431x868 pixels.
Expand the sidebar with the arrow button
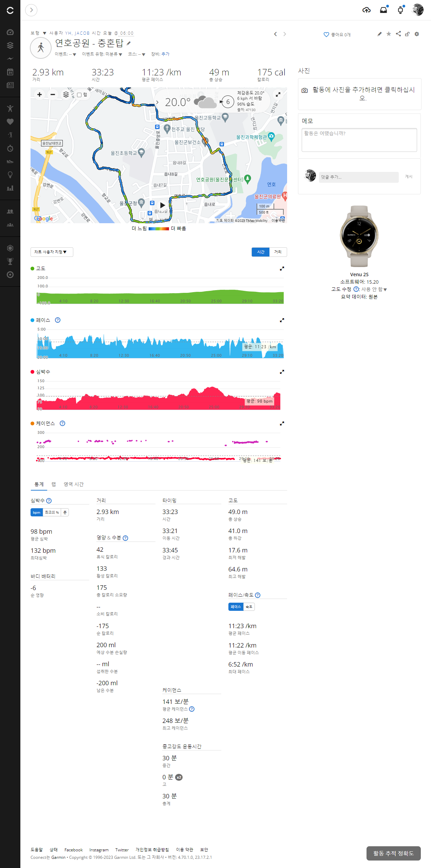point(31,10)
